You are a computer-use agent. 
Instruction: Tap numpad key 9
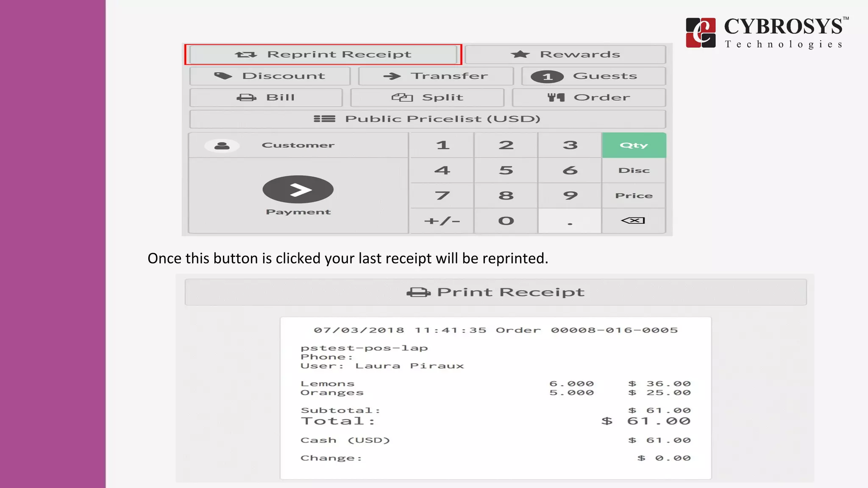tap(570, 196)
